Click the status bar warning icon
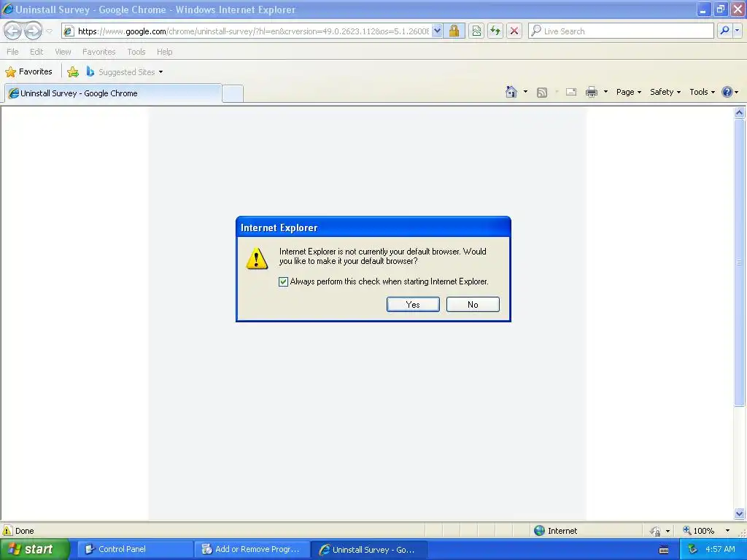The height and width of the screenshot is (560, 747). (7, 531)
